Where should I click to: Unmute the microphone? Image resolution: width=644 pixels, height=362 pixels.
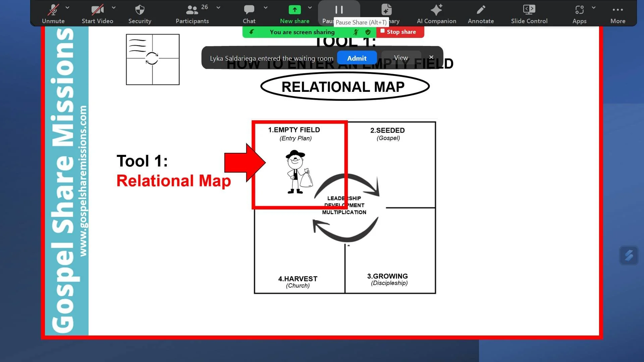(x=53, y=13)
